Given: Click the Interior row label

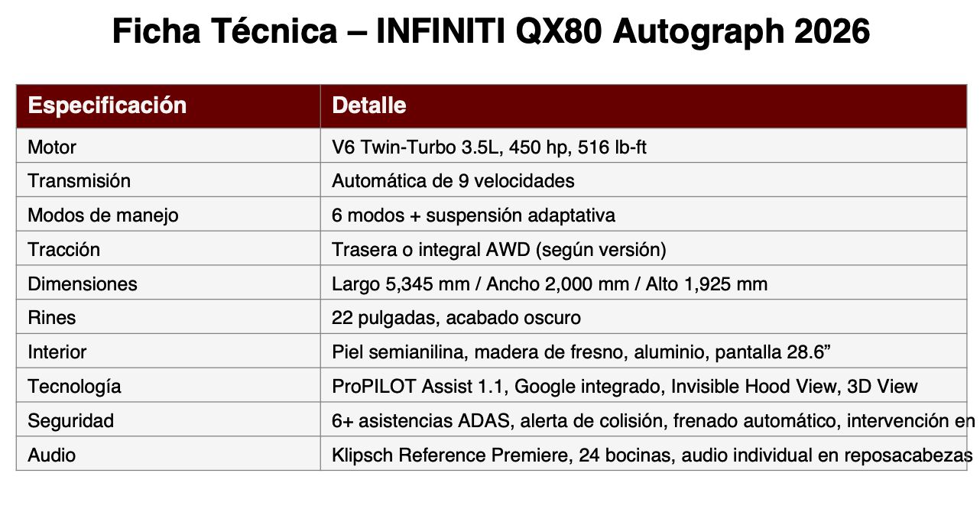Looking at the screenshot, I should (x=168, y=352).
